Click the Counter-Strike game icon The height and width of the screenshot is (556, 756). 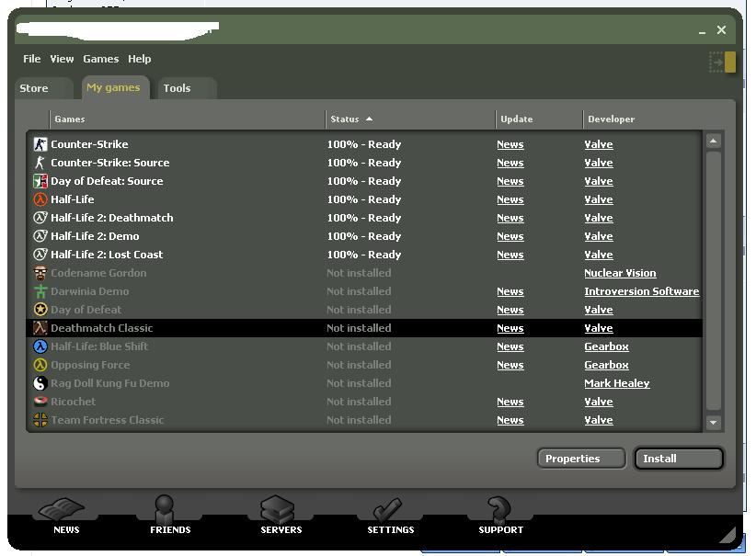coord(40,144)
